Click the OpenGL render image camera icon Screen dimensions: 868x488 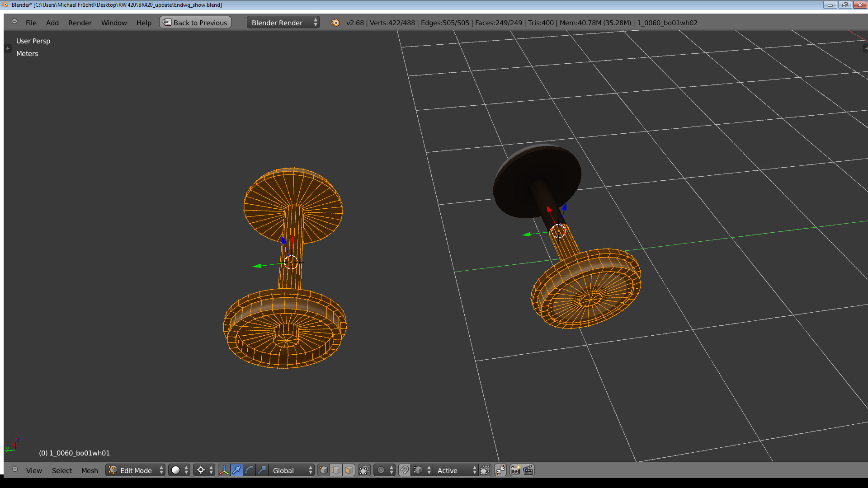[515, 470]
